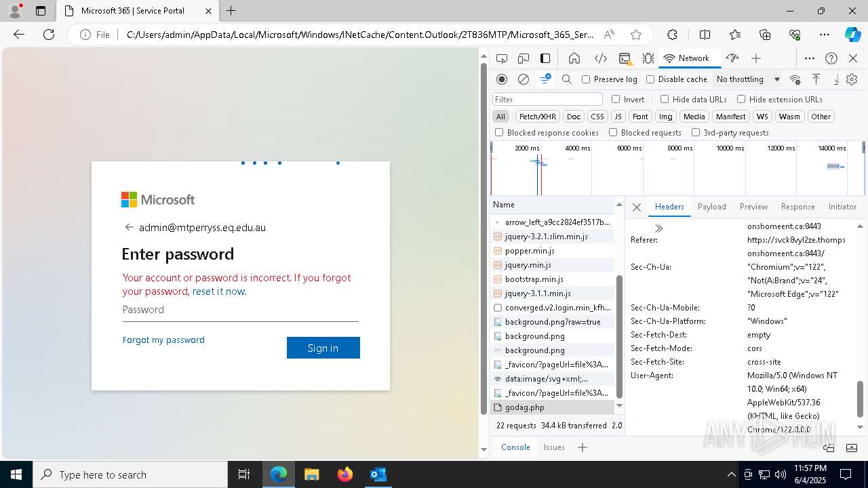The width and height of the screenshot is (868, 488).
Task: Export HAR file with down arrow icon
Action: [x=836, y=79]
